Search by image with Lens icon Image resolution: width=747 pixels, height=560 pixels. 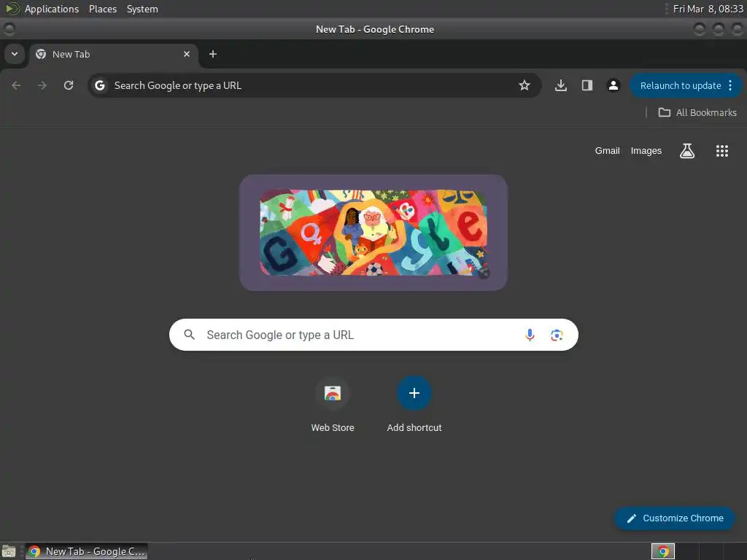click(x=557, y=335)
